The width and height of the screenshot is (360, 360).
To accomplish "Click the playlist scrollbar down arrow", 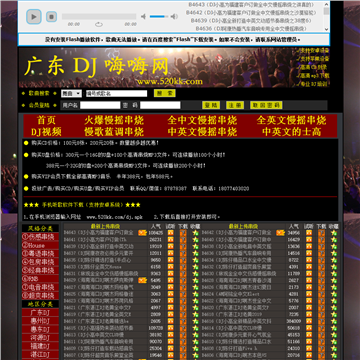I will pos(326,29).
